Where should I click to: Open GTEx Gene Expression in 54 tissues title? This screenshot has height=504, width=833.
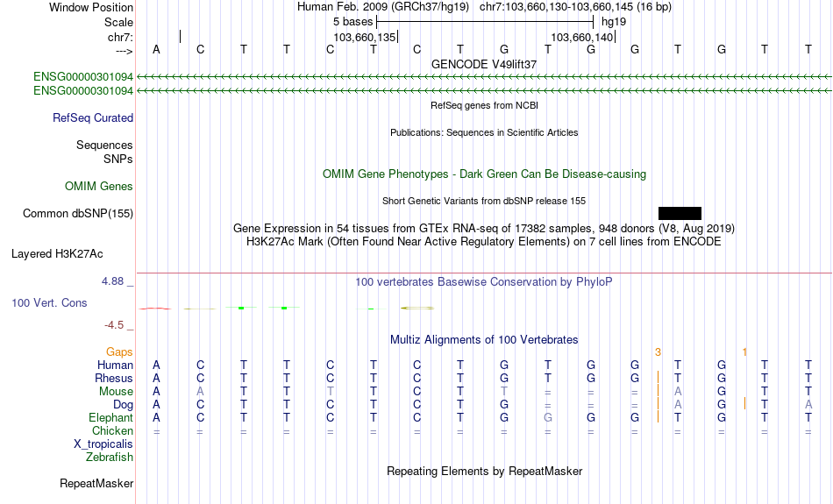[x=484, y=229]
